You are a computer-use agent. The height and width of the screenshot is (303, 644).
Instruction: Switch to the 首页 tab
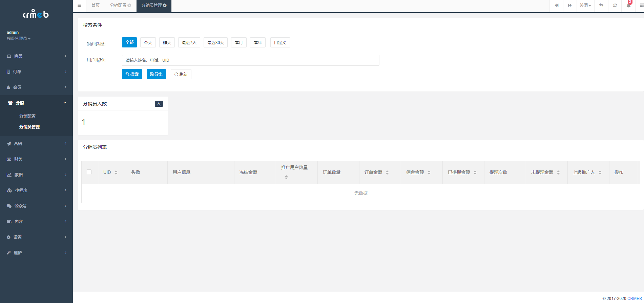click(96, 5)
